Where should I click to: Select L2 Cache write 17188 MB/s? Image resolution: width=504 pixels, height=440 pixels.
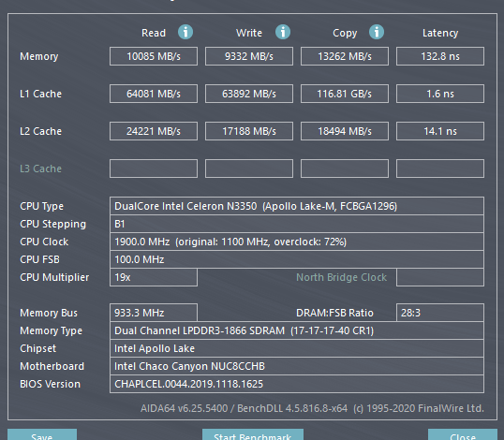click(249, 131)
